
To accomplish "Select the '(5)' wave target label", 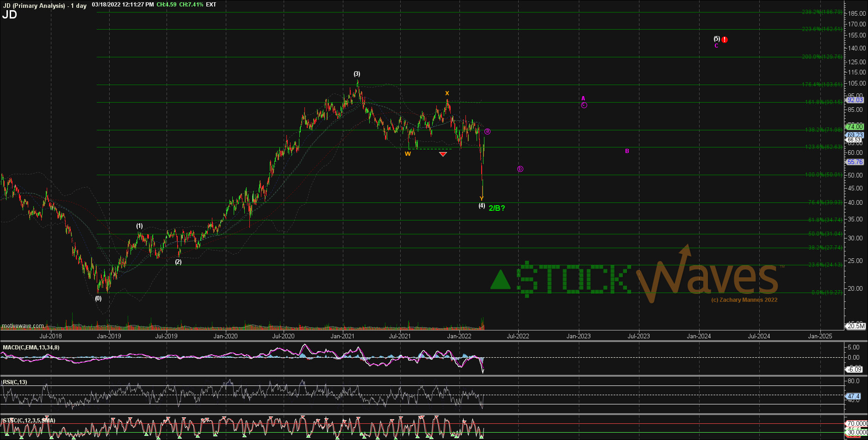I will click(x=716, y=39).
